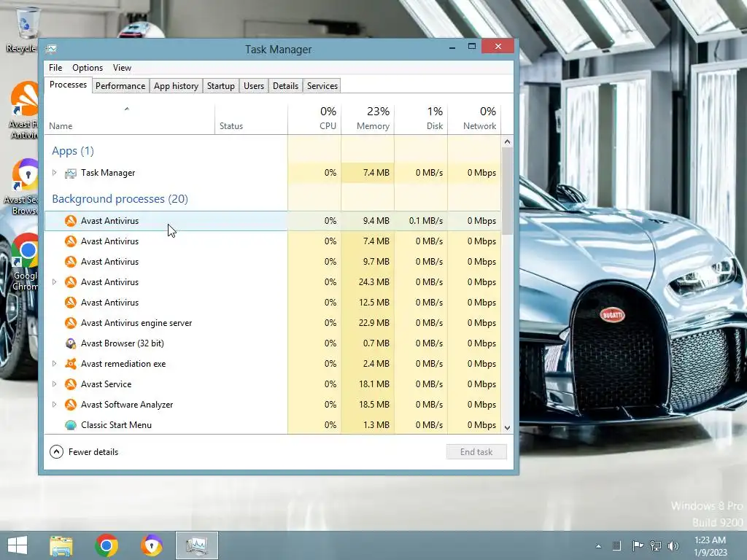
Task: Launch Chrome from the taskbar
Action: pyautogui.click(x=107, y=545)
